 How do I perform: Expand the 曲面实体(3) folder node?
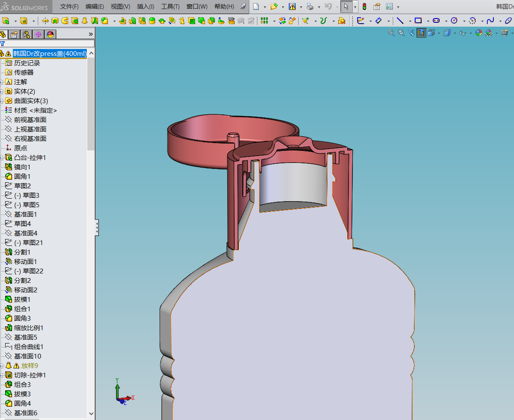[x=2, y=101]
